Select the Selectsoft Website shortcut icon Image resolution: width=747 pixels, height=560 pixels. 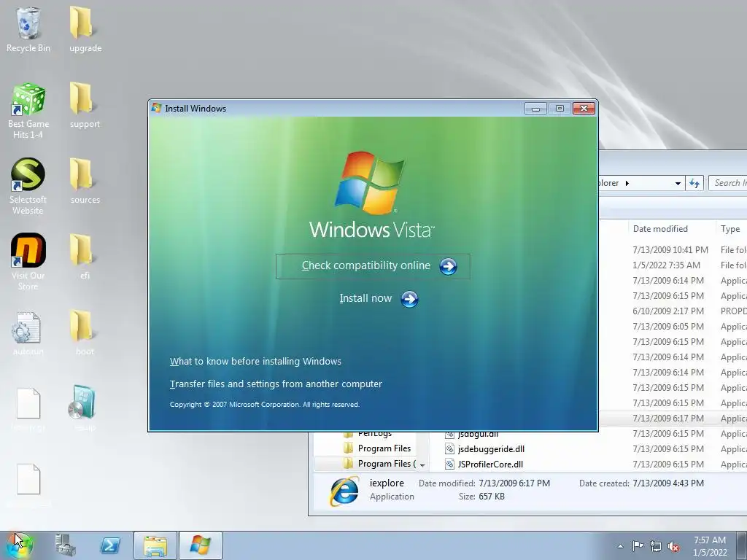click(28, 174)
